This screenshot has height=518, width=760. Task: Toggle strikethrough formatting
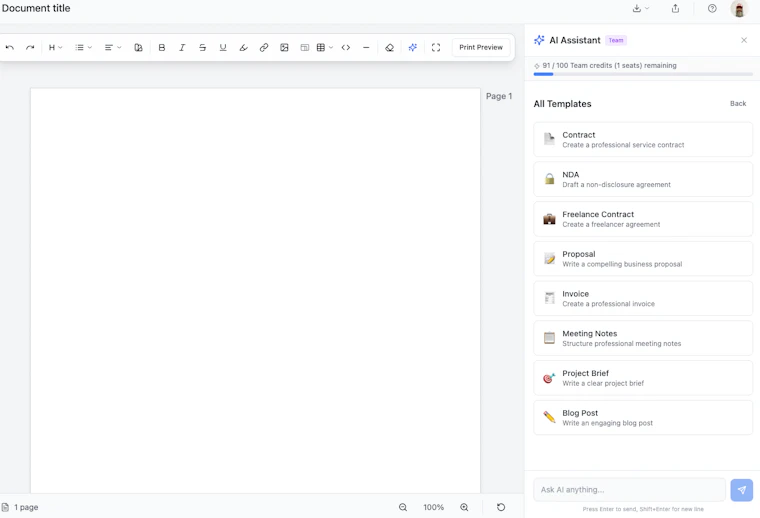[203, 47]
